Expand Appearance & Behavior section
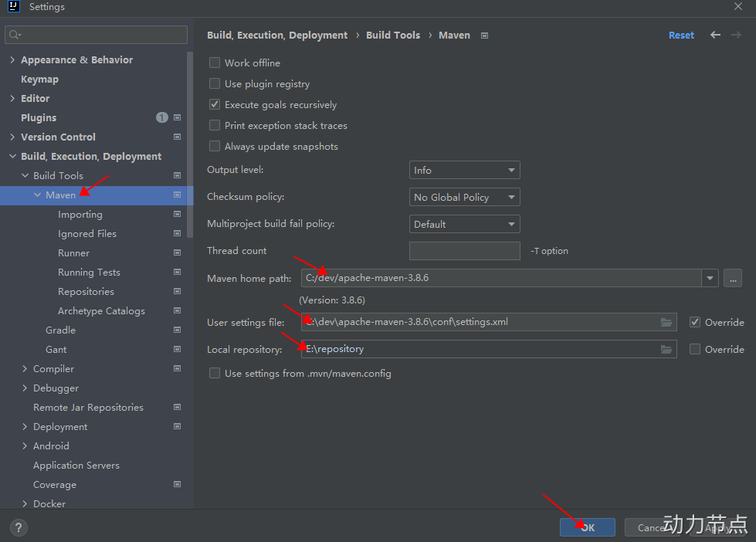The height and width of the screenshot is (542, 756). click(12, 59)
